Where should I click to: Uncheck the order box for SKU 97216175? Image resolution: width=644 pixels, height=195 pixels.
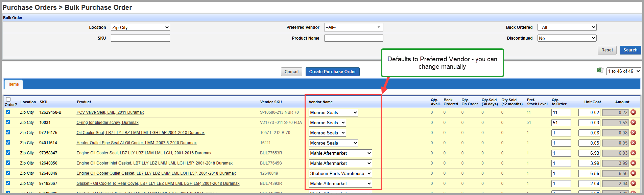[8, 132]
